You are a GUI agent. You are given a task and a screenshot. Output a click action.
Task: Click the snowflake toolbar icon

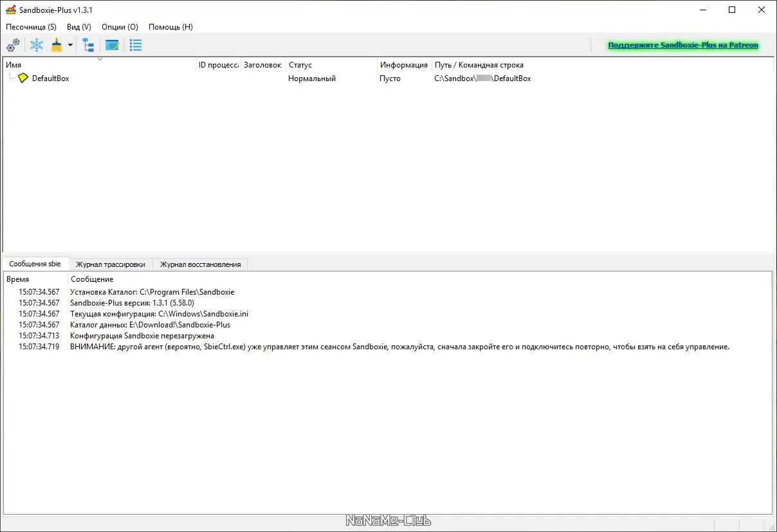tap(37, 46)
